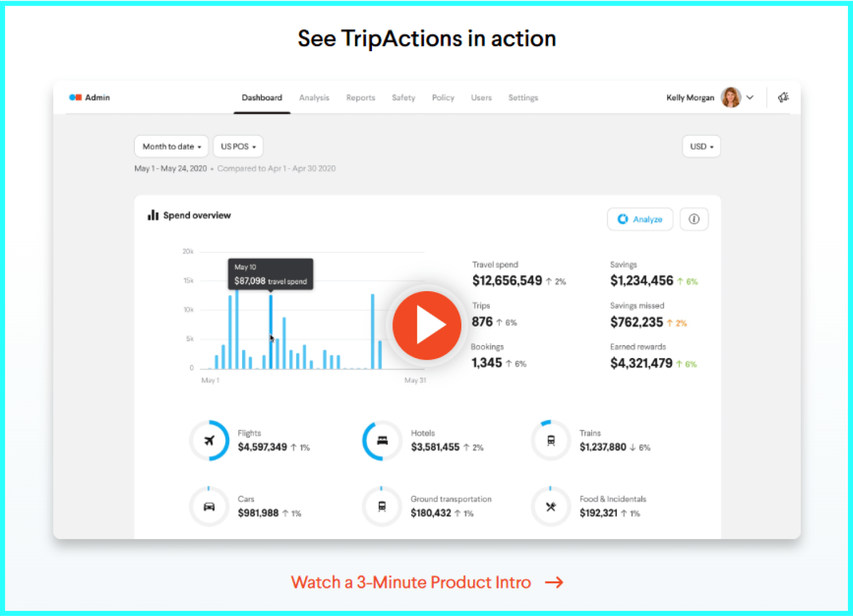The width and height of the screenshot is (853, 616).
Task: Select the Food & Incidentals utensils icon
Action: pos(551,506)
